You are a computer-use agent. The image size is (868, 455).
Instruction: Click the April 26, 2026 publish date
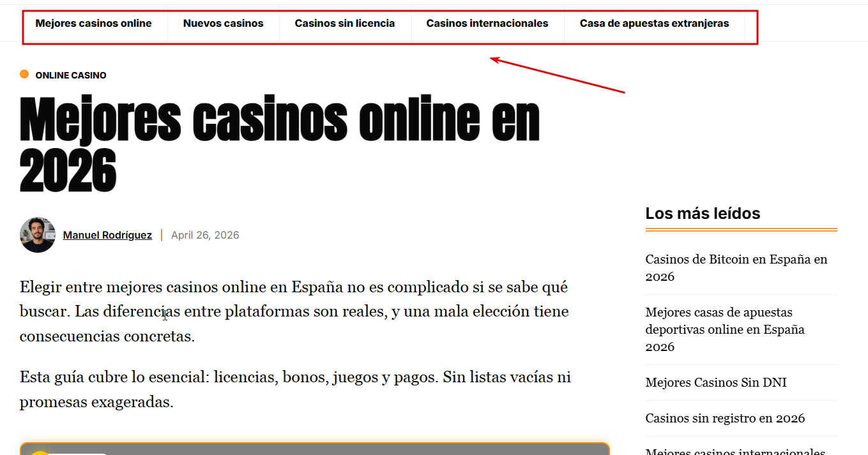205,235
